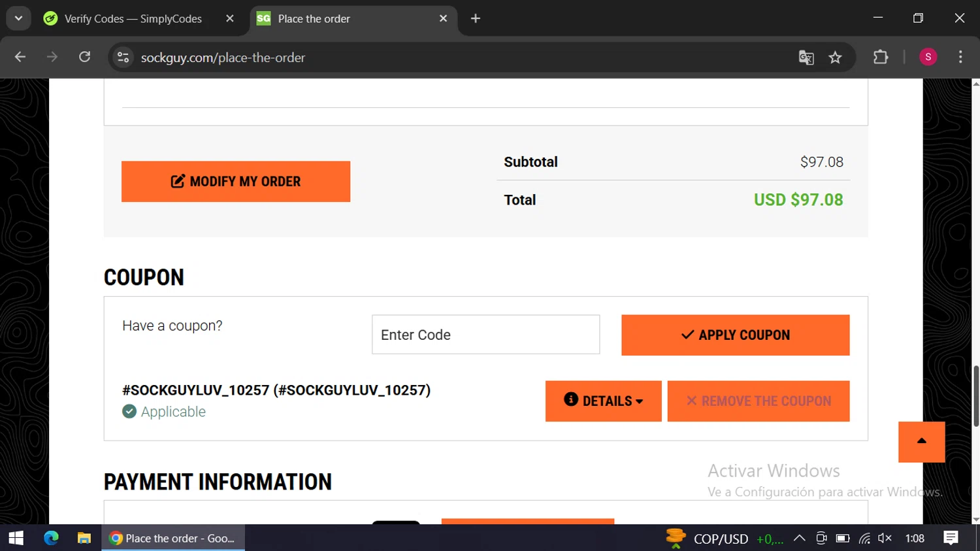View site information icon in address bar
Viewport: 980px width, 551px height.
(x=123, y=58)
